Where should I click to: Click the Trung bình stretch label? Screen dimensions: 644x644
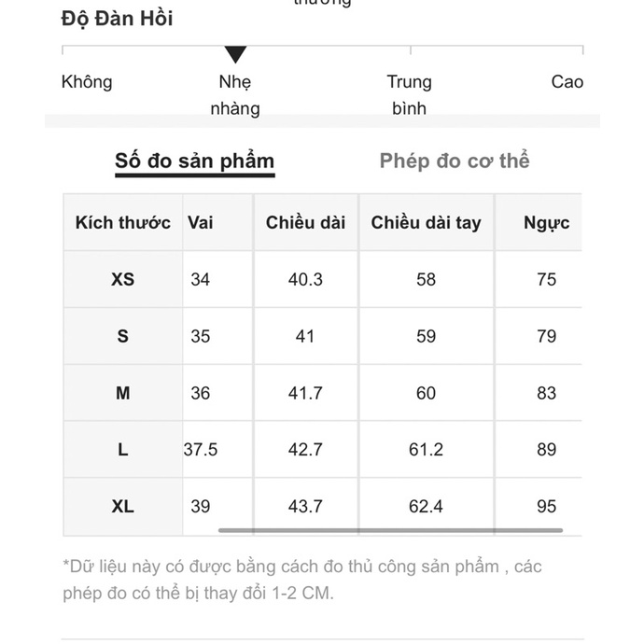[409, 95]
